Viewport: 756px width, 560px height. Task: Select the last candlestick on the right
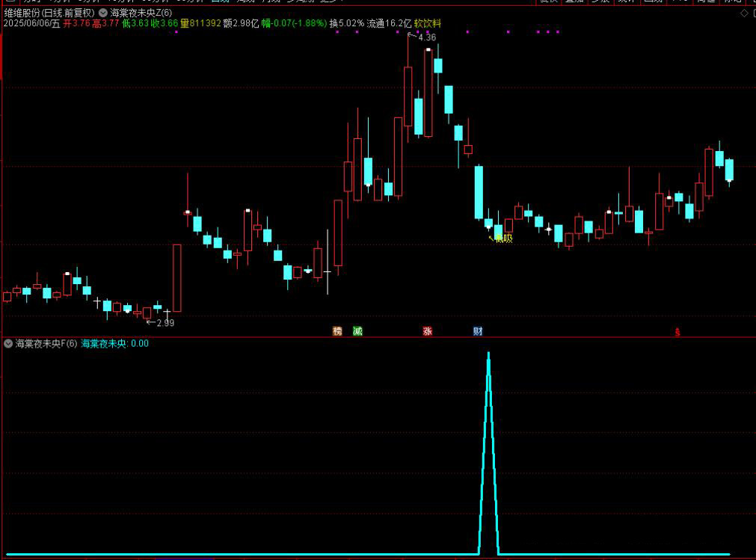729,170
